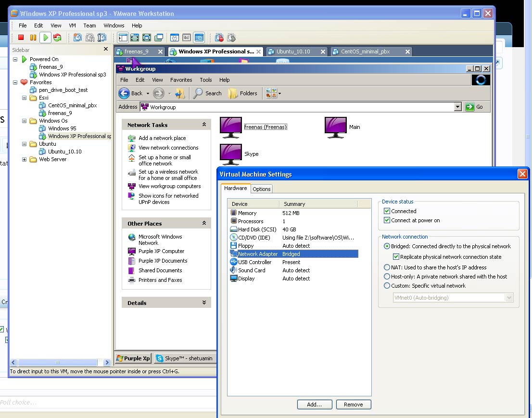Click the Reset virtual machine icon

57,38
